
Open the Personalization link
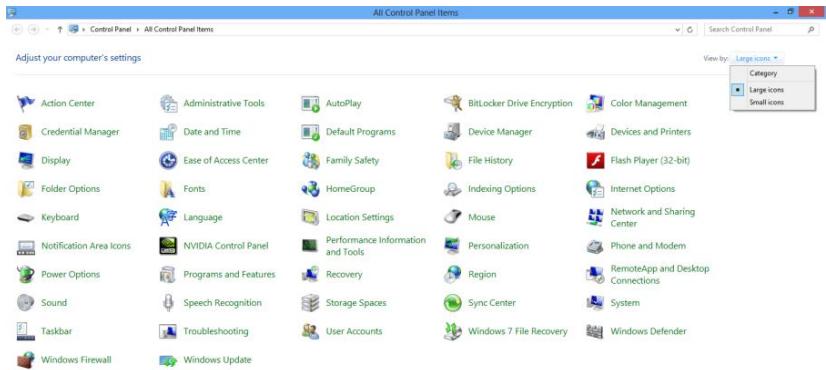pyautogui.click(x=498, y=246)
